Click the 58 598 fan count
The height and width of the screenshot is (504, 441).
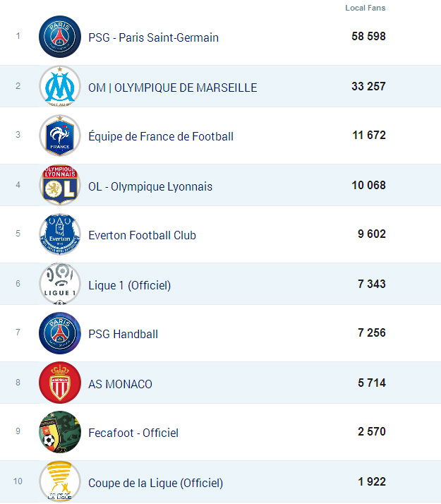point(368,36)
